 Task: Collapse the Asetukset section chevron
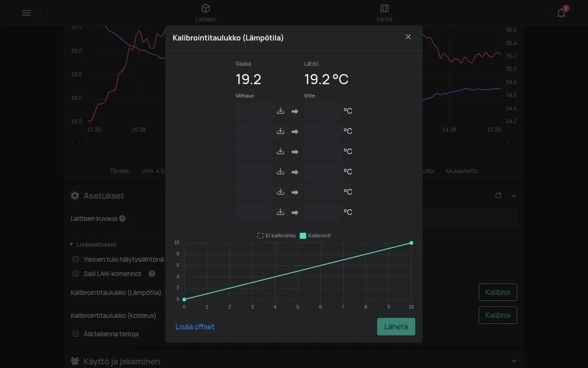coord(514,195)
